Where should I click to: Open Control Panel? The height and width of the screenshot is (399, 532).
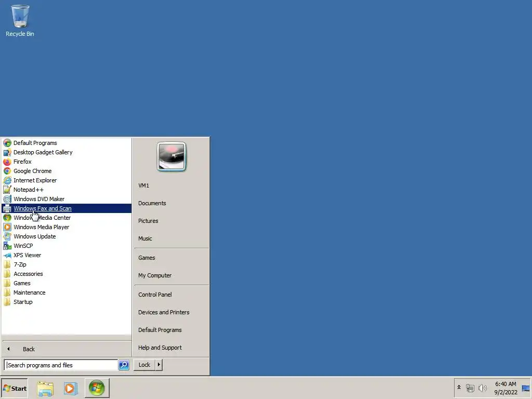coord(155,295)
